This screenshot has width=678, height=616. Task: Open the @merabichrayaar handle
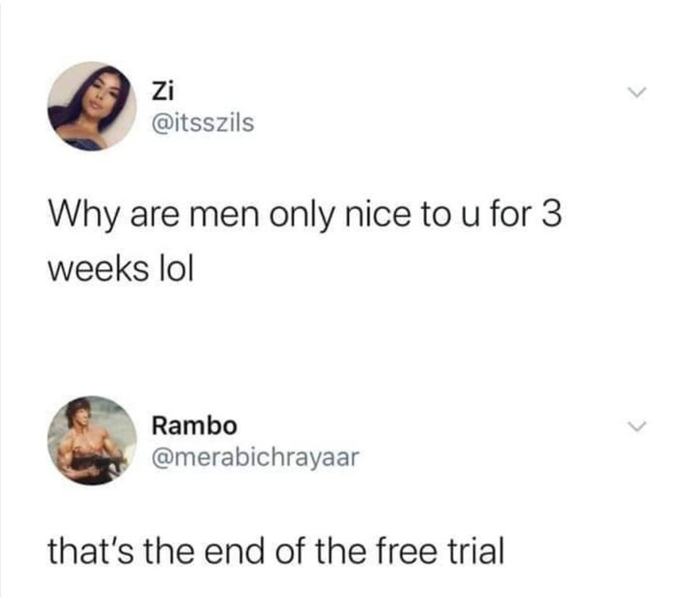point(255,457)
